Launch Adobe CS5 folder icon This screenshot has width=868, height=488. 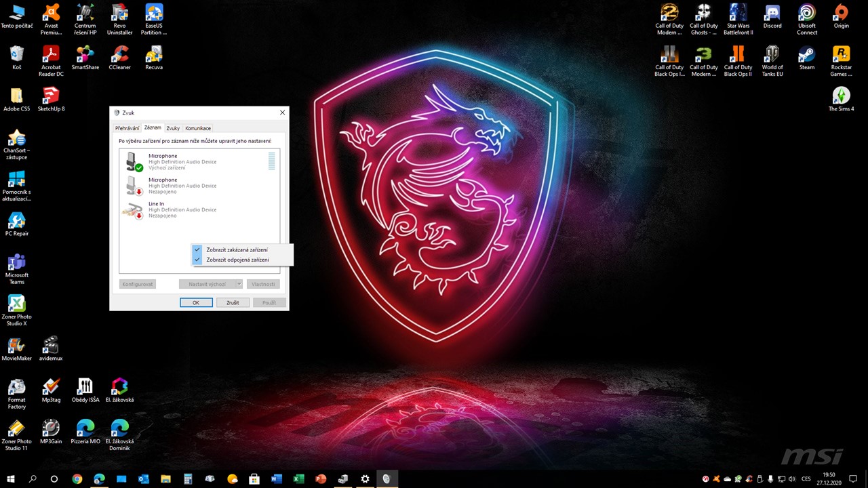tap(17, 99)
